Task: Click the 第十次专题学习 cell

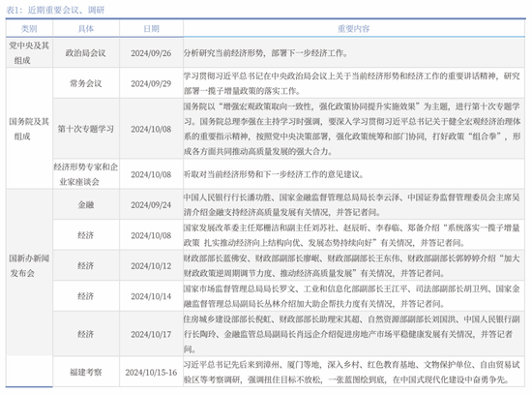Action: click(x=86, y=129)
